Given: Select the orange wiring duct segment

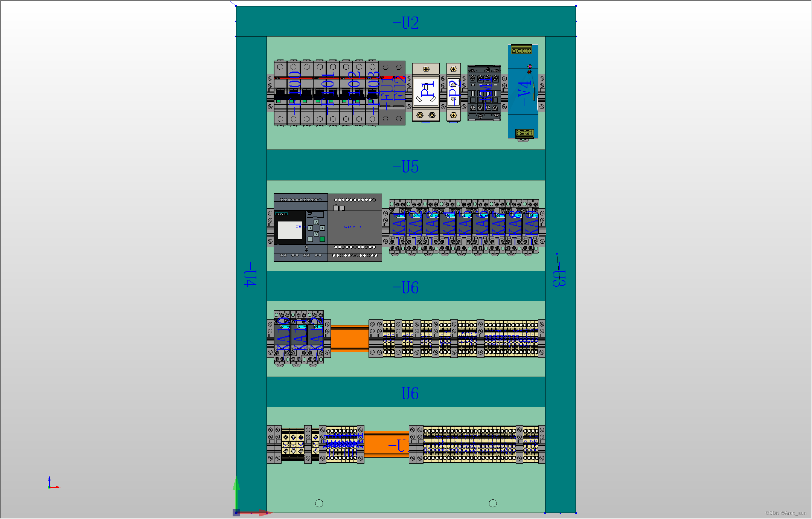Looking at the screenshot, I should (x=348, y=339).
